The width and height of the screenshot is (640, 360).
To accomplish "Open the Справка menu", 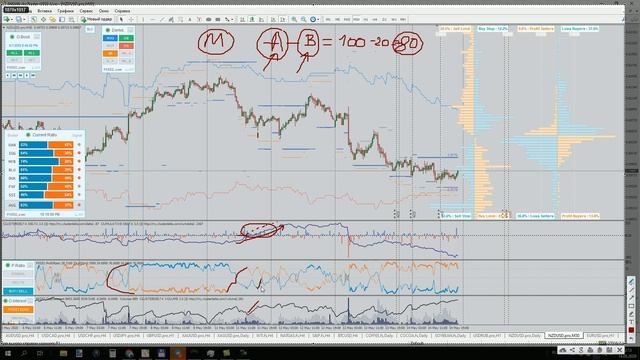I will [x=122, y=11].
